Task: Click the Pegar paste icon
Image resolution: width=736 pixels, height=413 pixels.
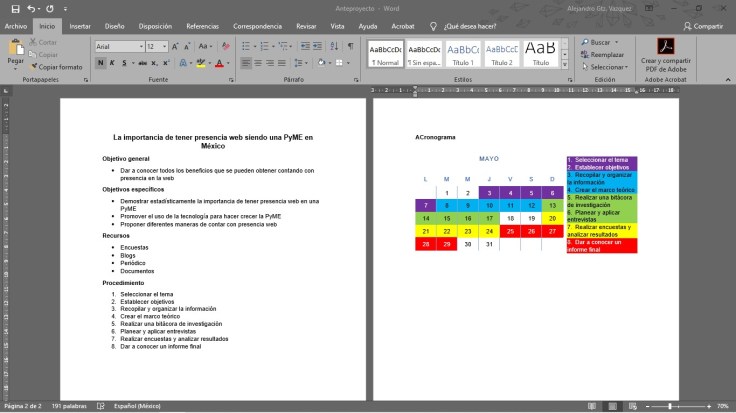Action: coord(15,47)
